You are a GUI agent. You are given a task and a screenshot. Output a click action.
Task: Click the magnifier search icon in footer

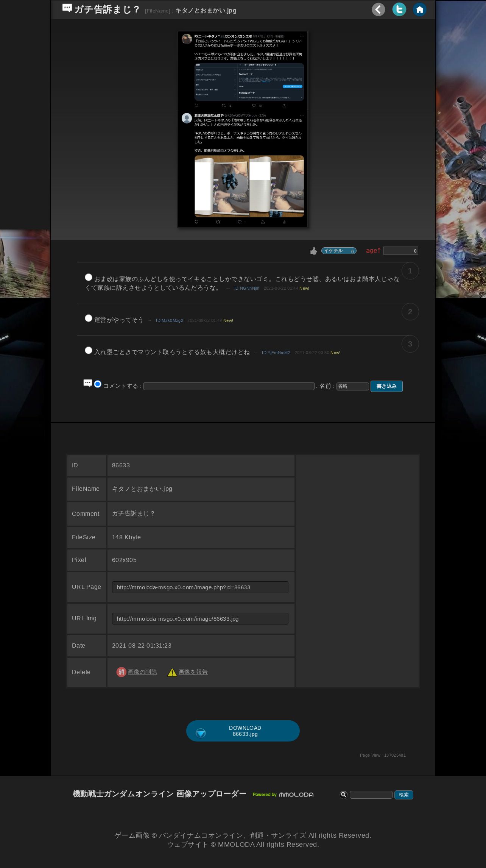(x=343, y=795)
